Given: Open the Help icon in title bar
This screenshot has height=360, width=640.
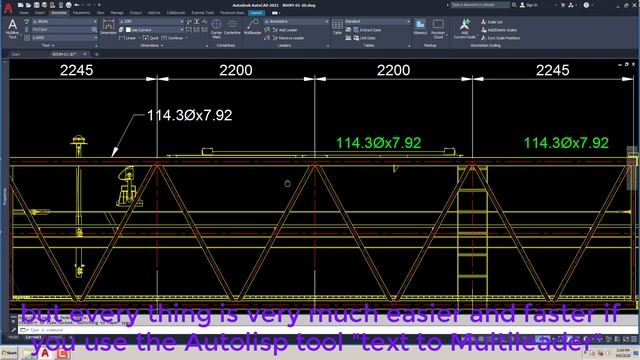Looking at the screenshot, I should coord(586,5).
